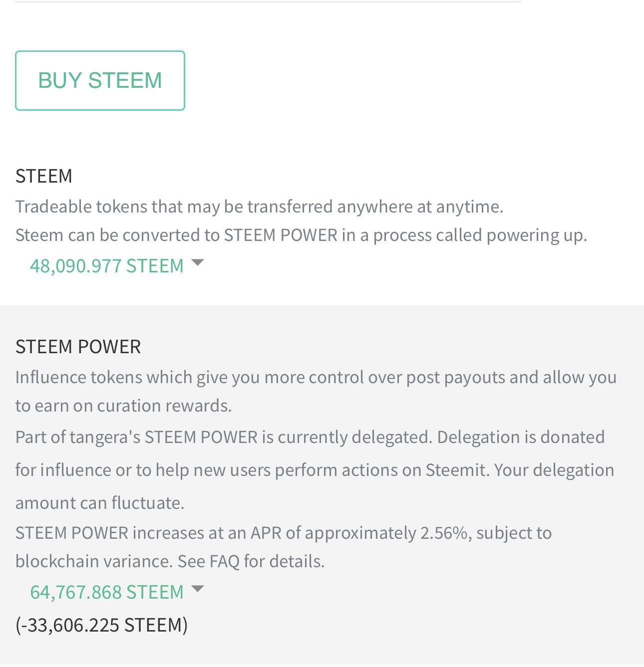Click the STEEM section heading
644x667 pixels.
point(44,176)
